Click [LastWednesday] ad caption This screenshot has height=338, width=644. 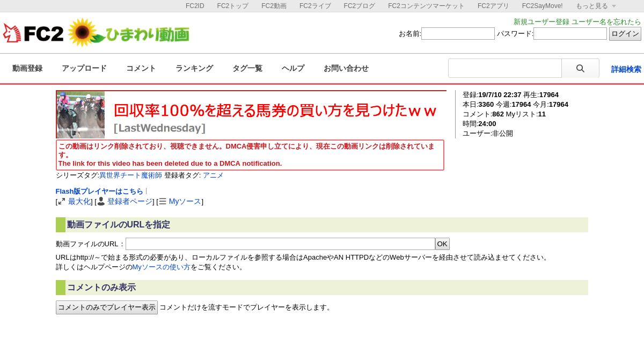click(159, 128)
